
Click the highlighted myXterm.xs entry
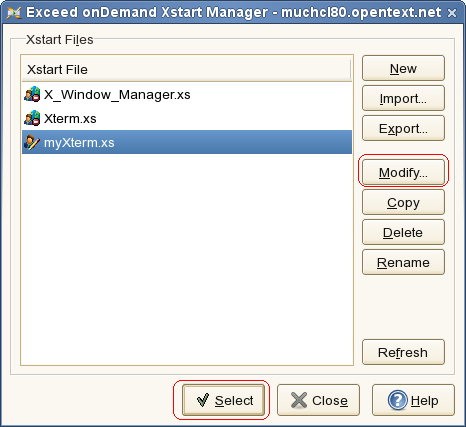click(187, 142)
